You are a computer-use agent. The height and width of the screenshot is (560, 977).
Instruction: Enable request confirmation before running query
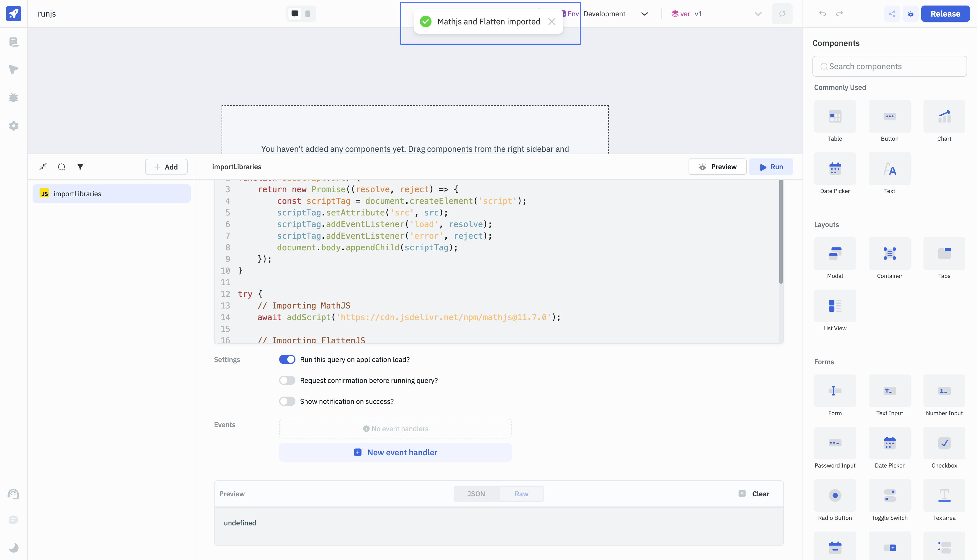(287, 380)
